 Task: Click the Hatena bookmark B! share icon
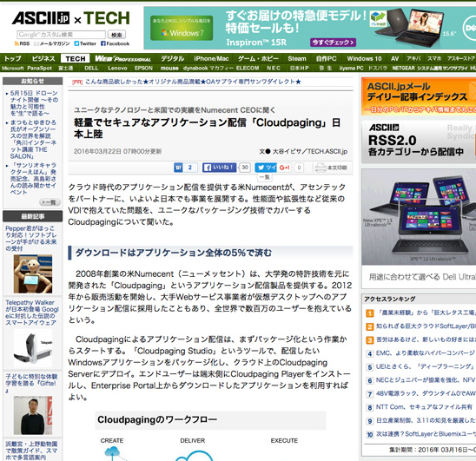178,168
